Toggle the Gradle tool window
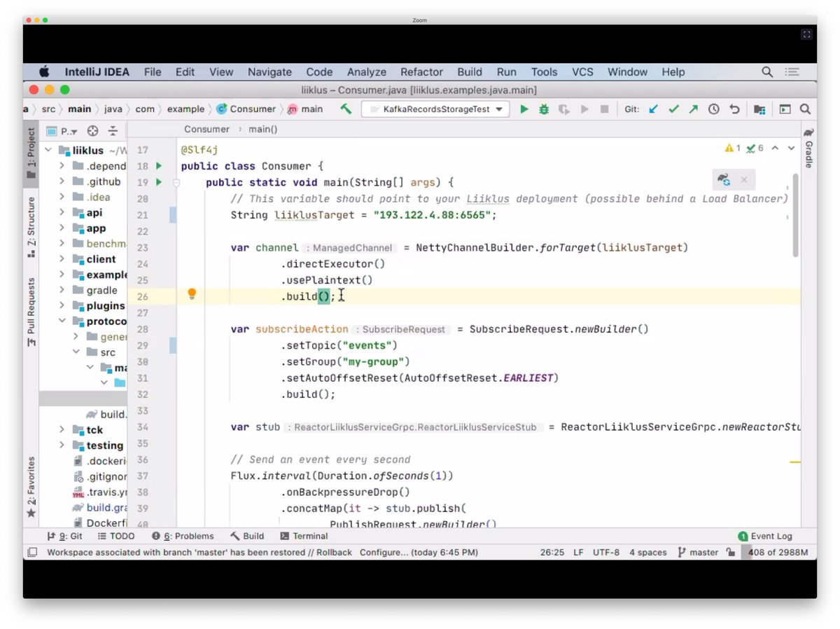 coord(808,148)
